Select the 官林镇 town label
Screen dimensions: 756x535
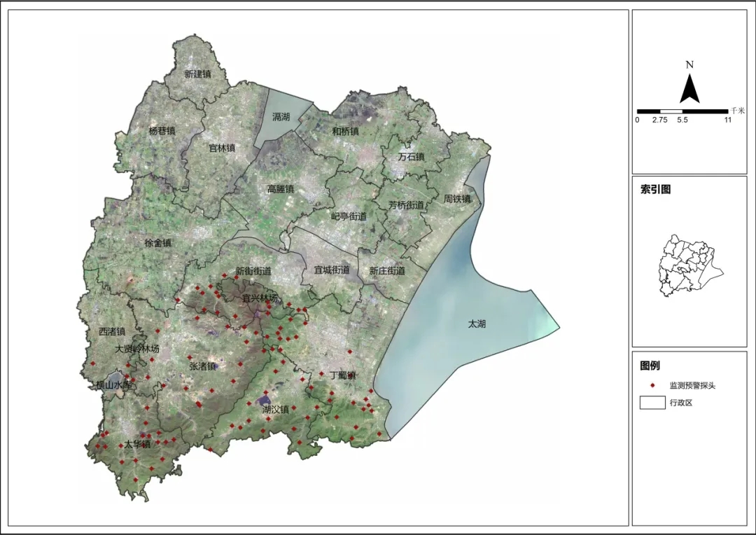(222, 148)
